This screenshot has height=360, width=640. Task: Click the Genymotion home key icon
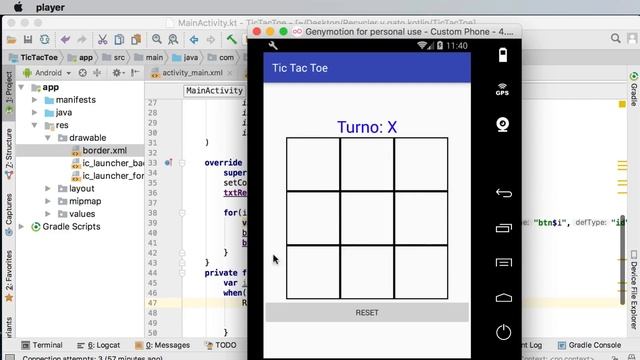tap(504, 298)
